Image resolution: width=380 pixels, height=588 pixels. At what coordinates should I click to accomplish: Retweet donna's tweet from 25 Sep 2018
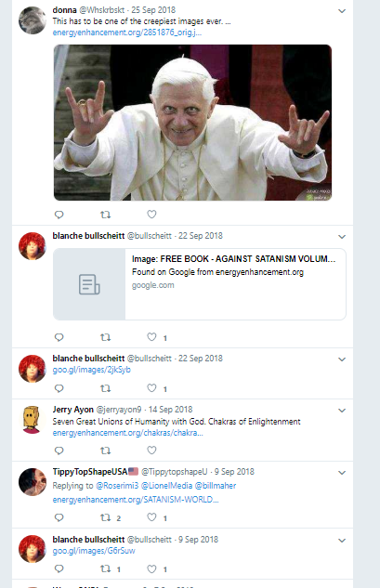point(105,215)
